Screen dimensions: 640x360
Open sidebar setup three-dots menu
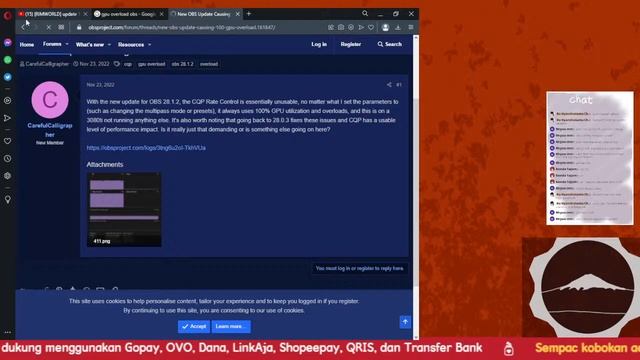pyautogui.click(x=8, y=332)
